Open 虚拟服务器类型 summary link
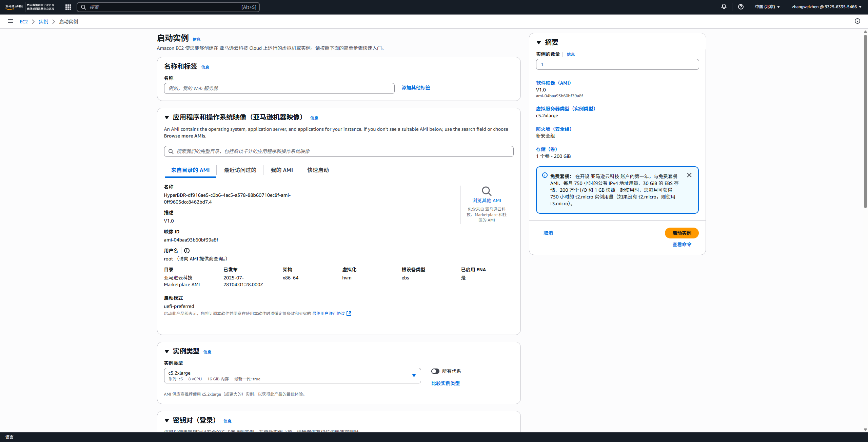This screenshot has width=868, height=442. 567,109
